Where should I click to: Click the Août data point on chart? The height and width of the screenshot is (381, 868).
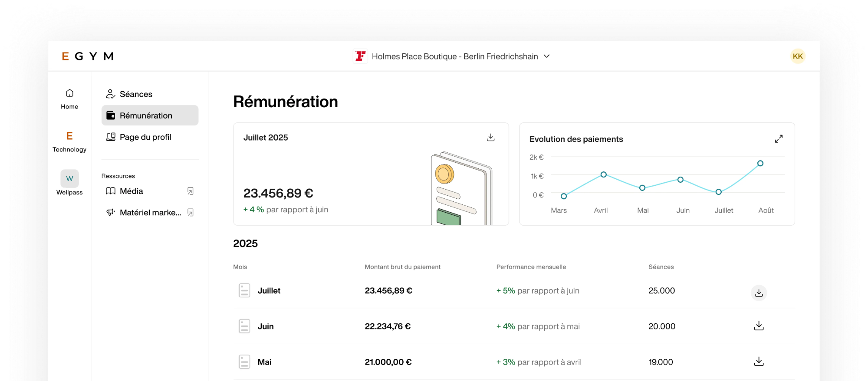coord(760,164)
